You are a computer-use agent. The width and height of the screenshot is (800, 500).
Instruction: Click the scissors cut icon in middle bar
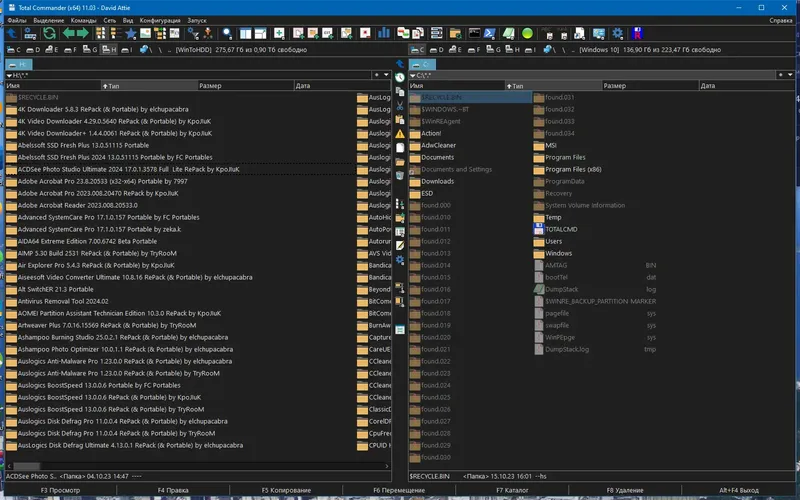tap(399, 104)
